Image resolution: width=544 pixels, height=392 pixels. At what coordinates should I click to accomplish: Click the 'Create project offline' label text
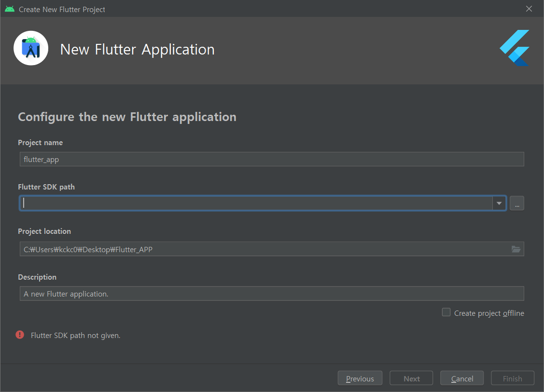[x=489, y=313]
